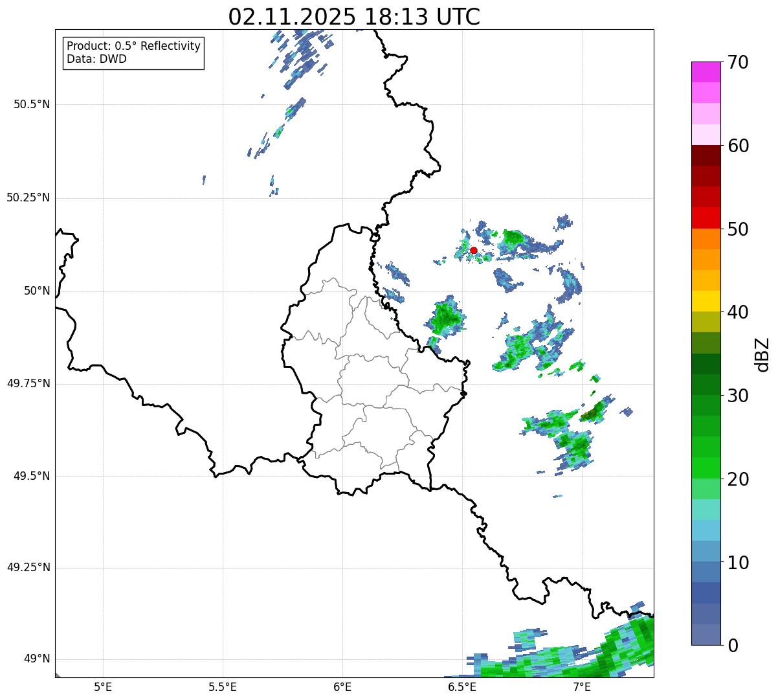Click the 49.25°N latitude label

[x=28, y=567]
